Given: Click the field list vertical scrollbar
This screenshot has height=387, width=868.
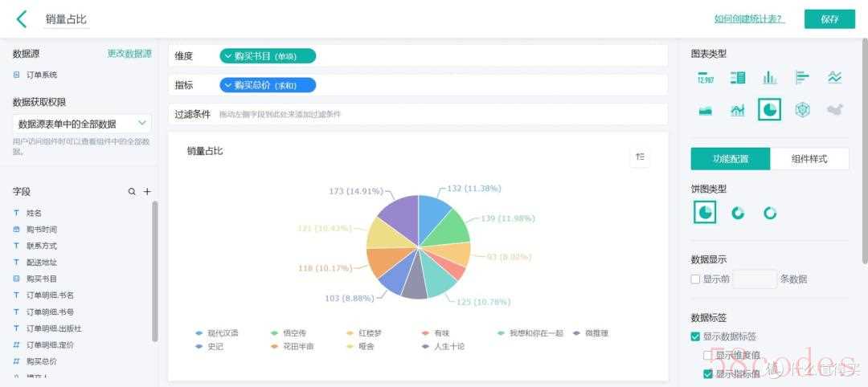Looking at the screenshot, I should coord(155,271).
